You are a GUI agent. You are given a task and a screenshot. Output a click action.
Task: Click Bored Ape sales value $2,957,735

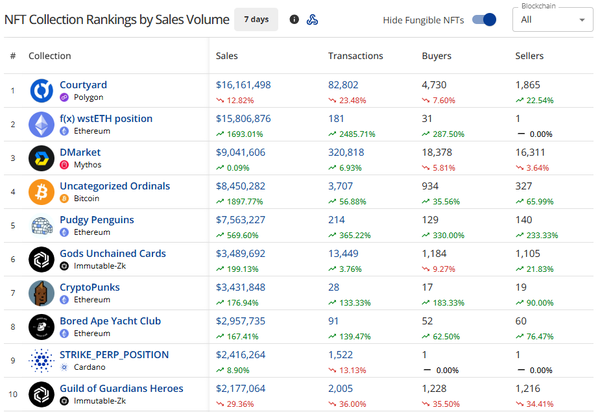(240, 321)
